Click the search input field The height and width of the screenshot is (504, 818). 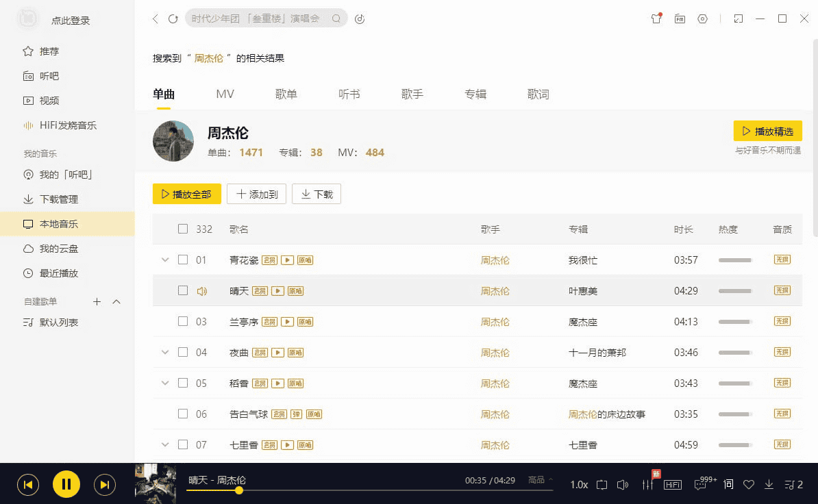260,18
